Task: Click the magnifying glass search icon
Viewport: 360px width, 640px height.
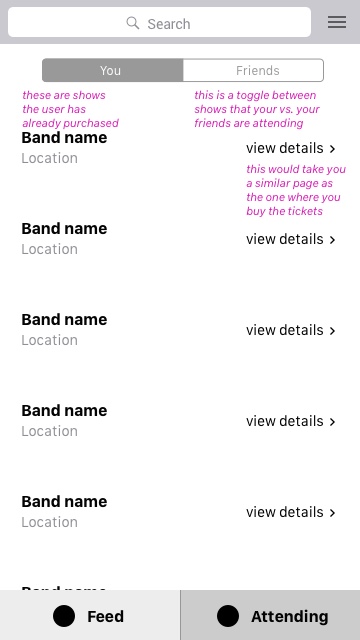Action: click(133, 23)
